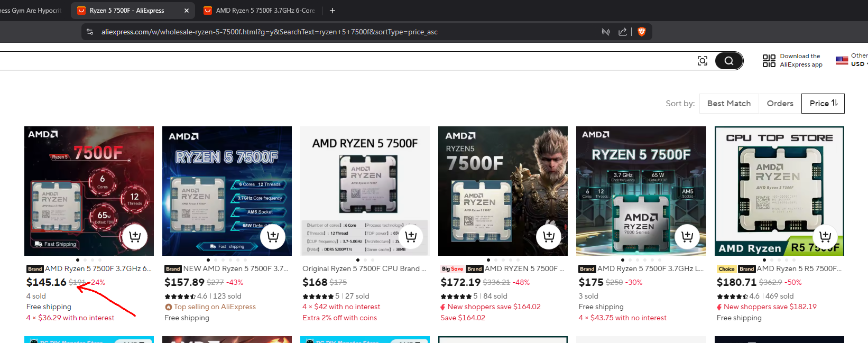The image size is (868, 343).
Task: Click the $172.19 price
Action: (460, 282)
